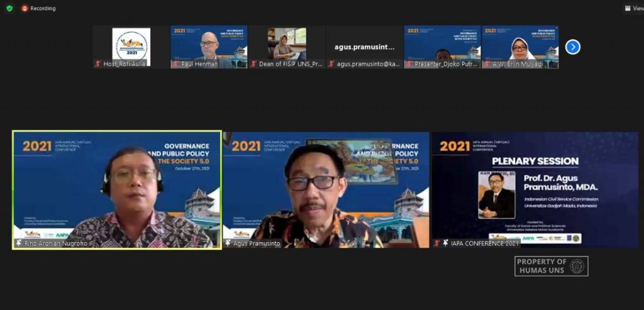Select Host_Rofi Aulia video thumbnail

131,47
